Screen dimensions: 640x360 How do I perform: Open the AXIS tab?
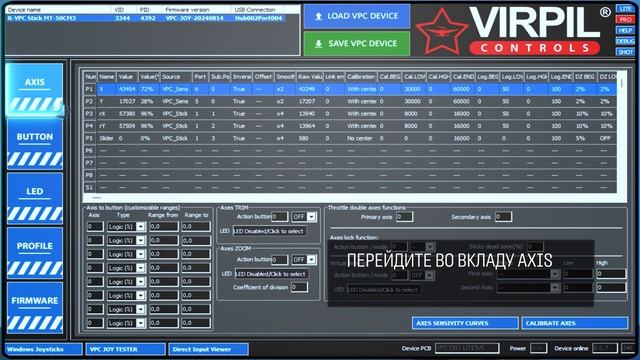point(35,90)
